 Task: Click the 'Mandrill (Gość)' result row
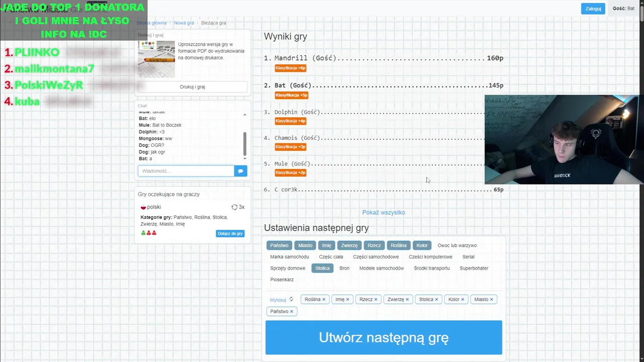click(x=383, y=58)
